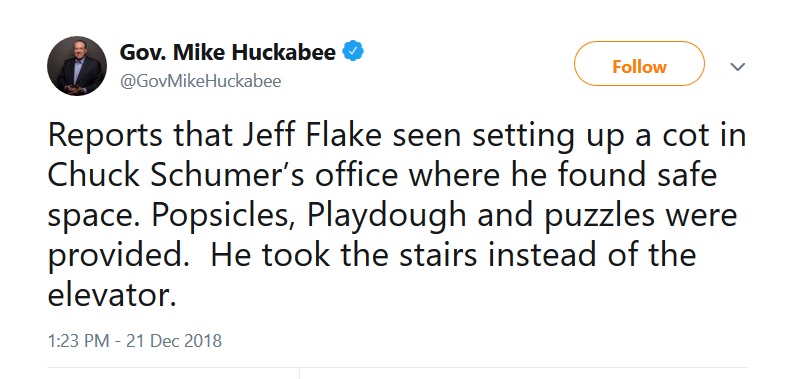The image size is (785, 379).
Task: Click the blue verified checkmark badge
Action: coord(353,52)
